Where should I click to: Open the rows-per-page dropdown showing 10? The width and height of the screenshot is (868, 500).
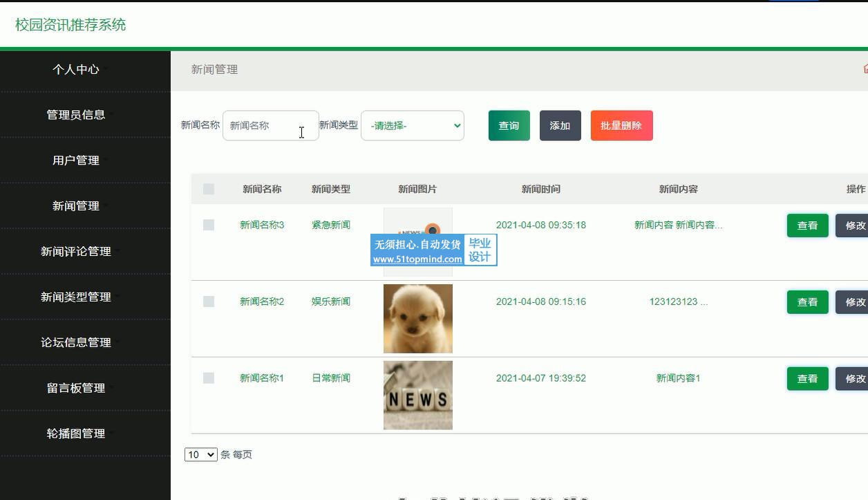[200, 454]
